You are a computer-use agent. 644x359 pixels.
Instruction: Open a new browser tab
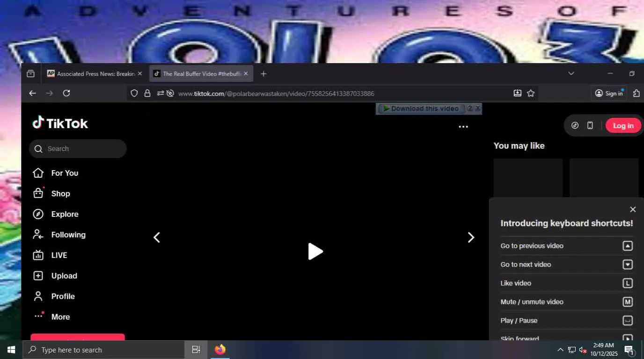pyautogui.click(x=263, y=74)
